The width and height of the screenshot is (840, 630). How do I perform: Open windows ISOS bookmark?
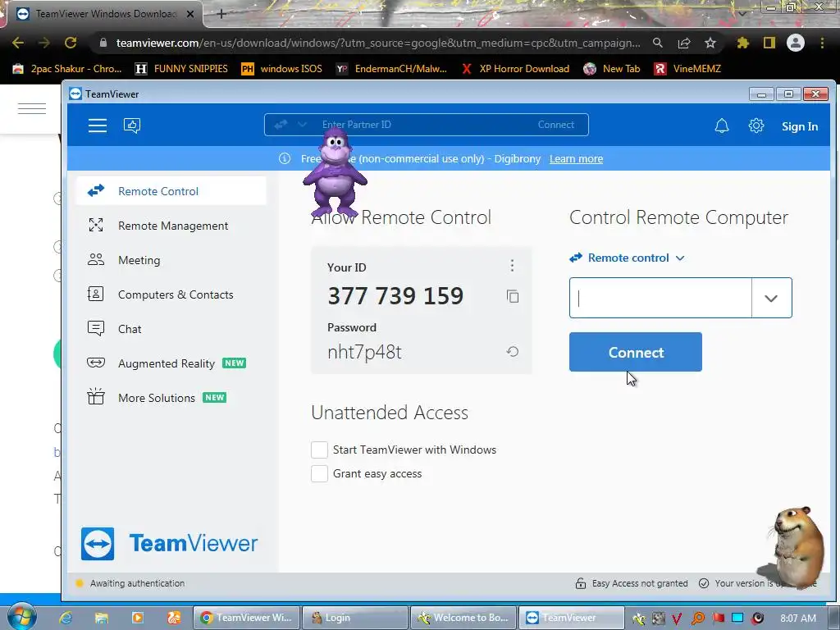click(282, 69)
